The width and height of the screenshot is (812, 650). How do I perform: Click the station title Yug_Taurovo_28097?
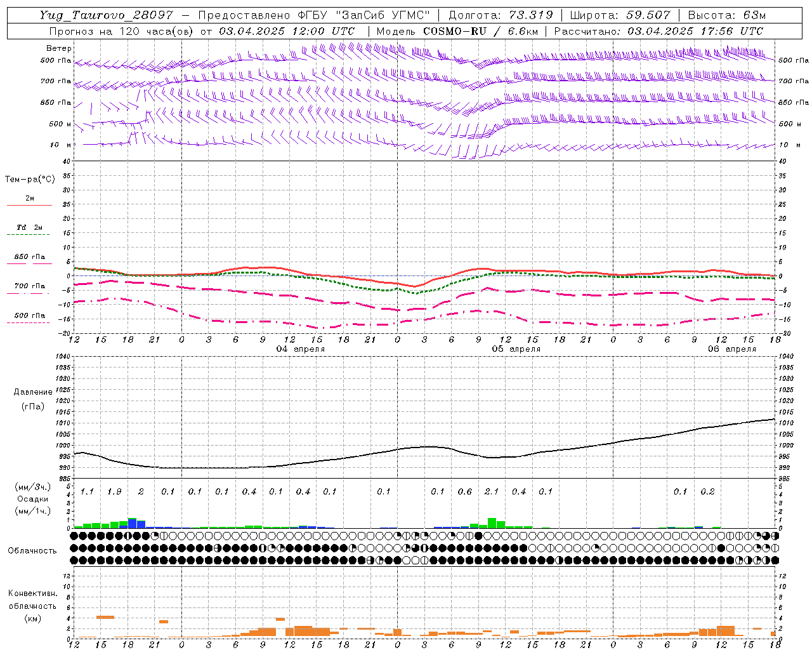[106, 15]
